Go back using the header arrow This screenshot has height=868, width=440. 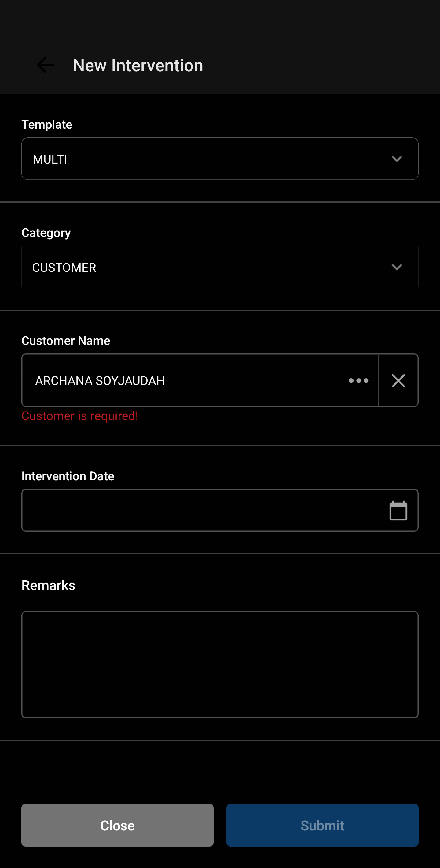coord(45,65)
